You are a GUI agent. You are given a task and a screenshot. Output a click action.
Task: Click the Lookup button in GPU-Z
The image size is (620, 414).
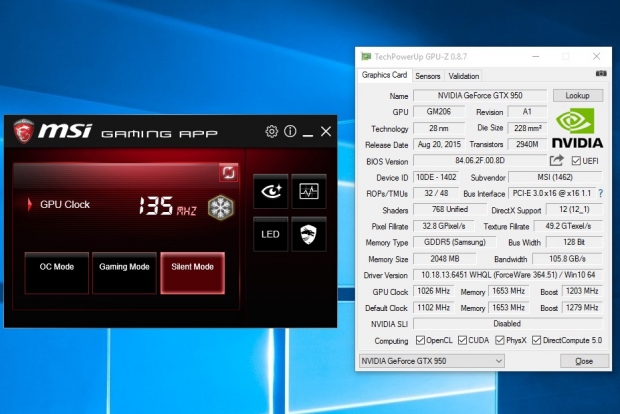(x=578, y=95)
